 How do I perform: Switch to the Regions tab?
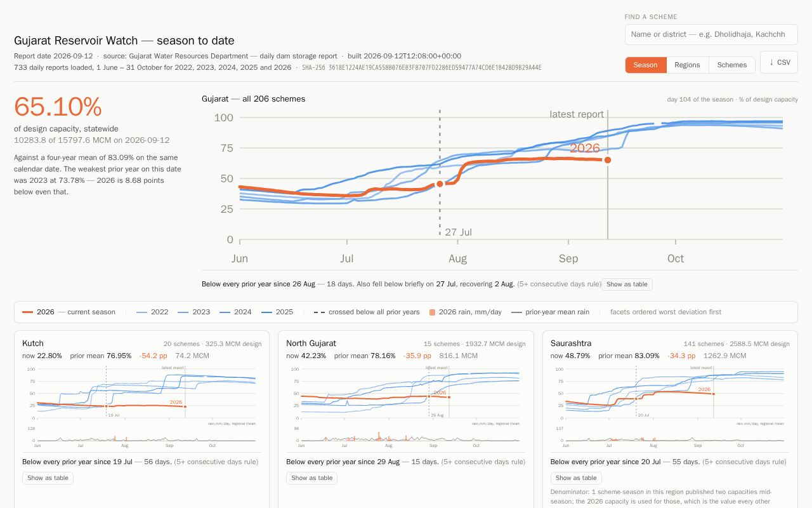click(x=687, y=65)
